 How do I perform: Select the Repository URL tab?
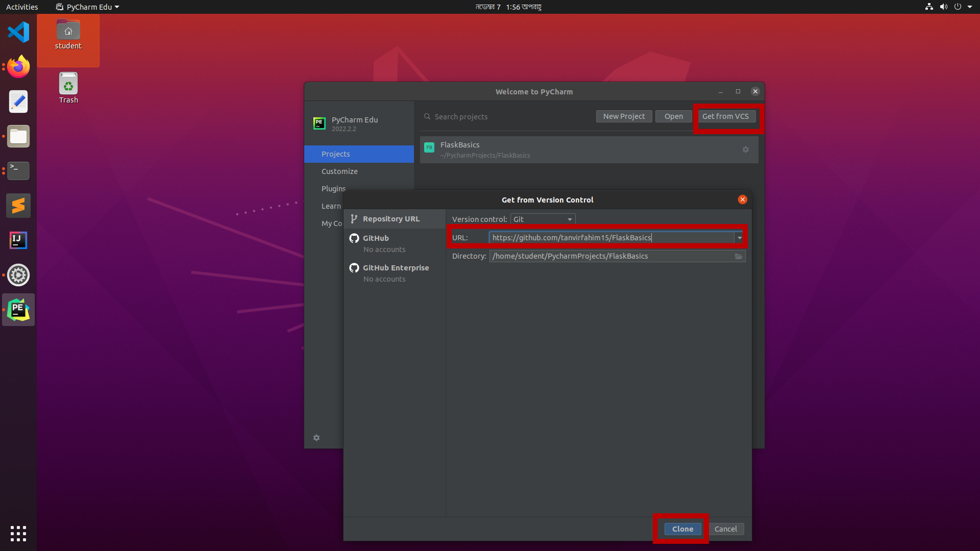tap(391, 219)
